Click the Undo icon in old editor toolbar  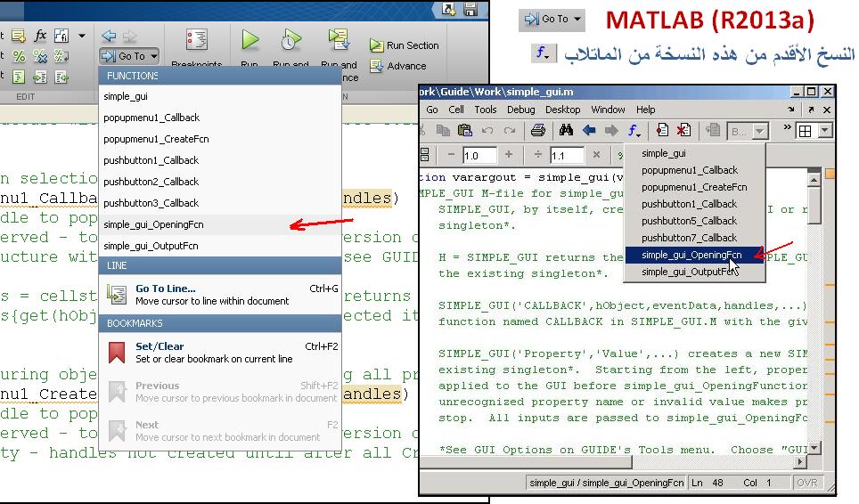tap(487, 130)
